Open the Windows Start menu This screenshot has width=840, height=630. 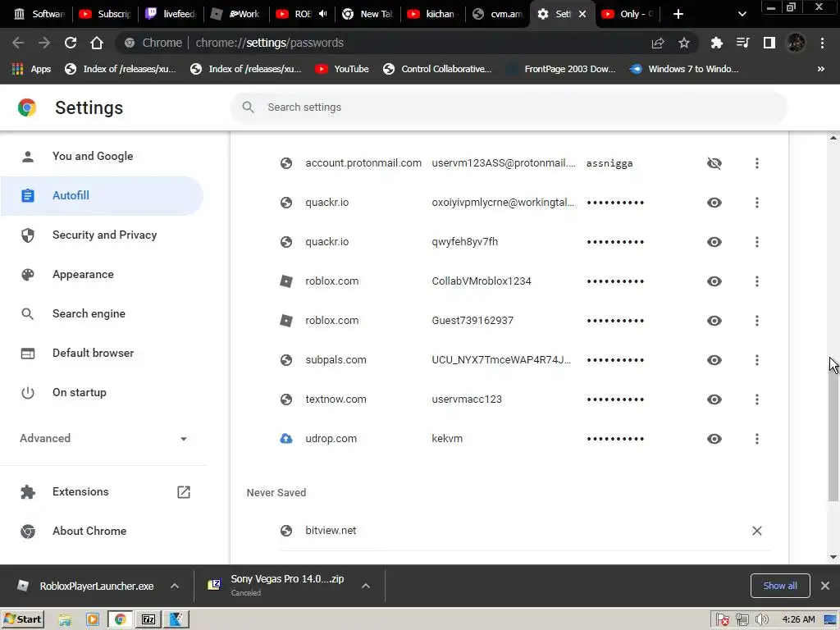coord(23,619)
